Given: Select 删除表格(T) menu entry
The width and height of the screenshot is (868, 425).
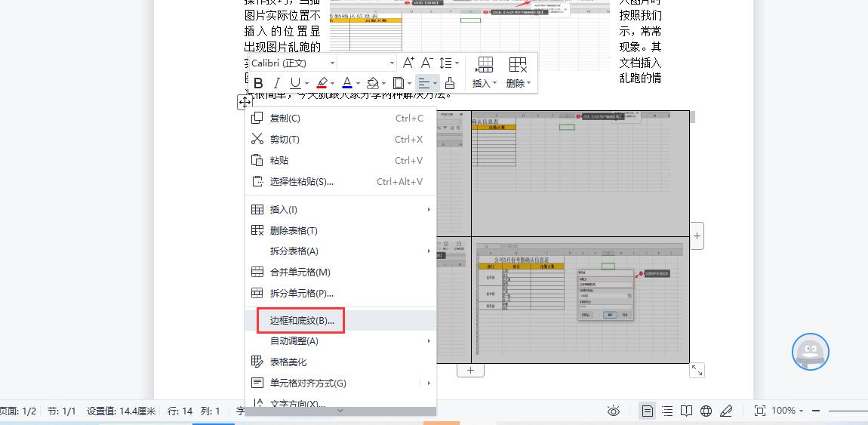Looking at the screenshot, I should coord(340,231).
